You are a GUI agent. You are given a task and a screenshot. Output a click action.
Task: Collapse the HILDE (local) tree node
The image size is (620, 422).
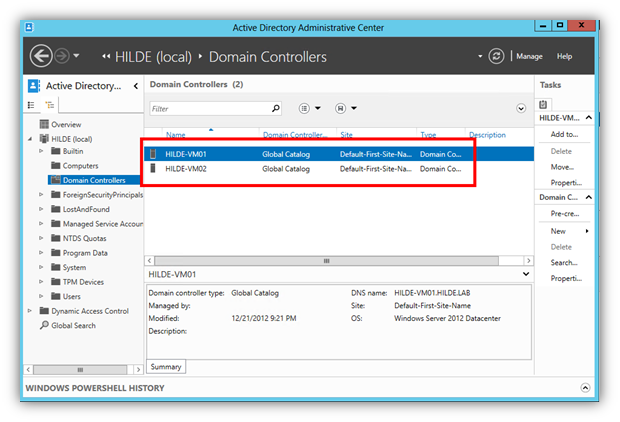click(x=30, y=139)
